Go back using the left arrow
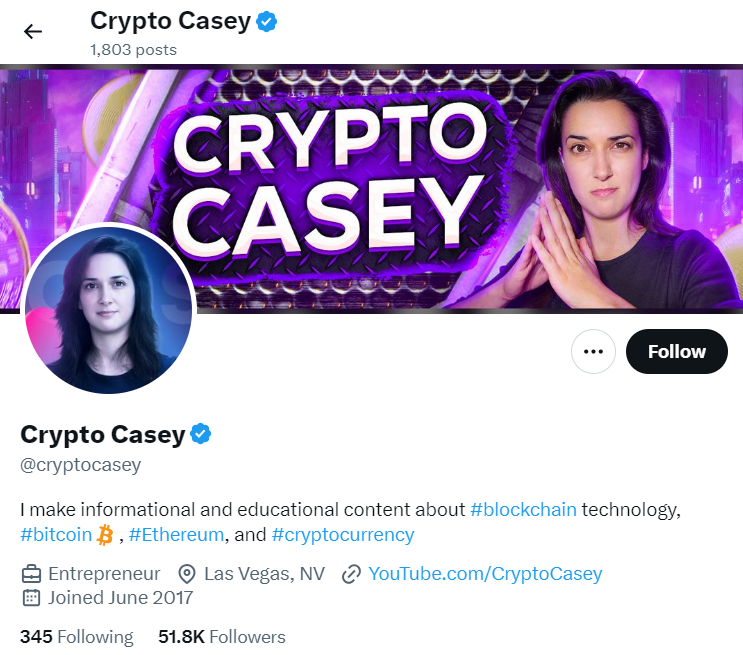This screenshot has height=655, width=743. point(33,32)
